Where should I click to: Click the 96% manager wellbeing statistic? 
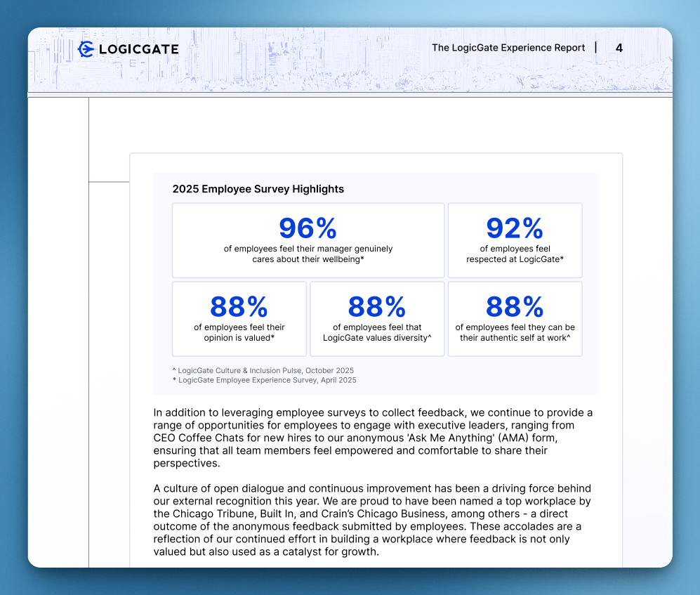(308, 228)
